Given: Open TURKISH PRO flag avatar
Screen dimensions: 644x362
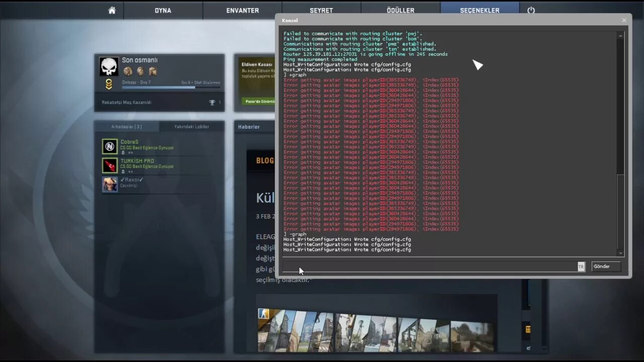Looking at the screenshot, I should [x=110, y=165].
